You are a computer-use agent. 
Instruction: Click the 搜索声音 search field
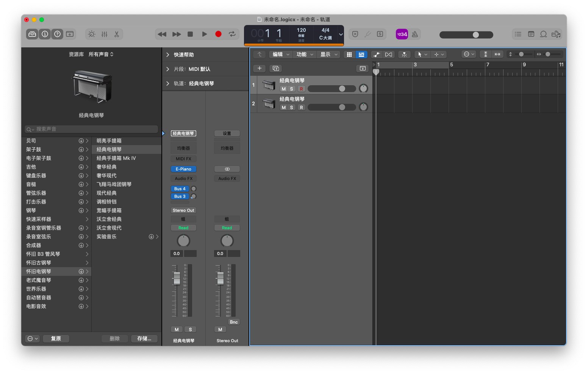[x=91, y=129]
